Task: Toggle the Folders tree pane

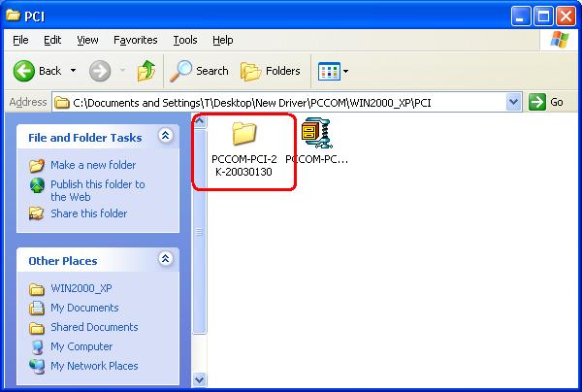Action: point(271,71)
